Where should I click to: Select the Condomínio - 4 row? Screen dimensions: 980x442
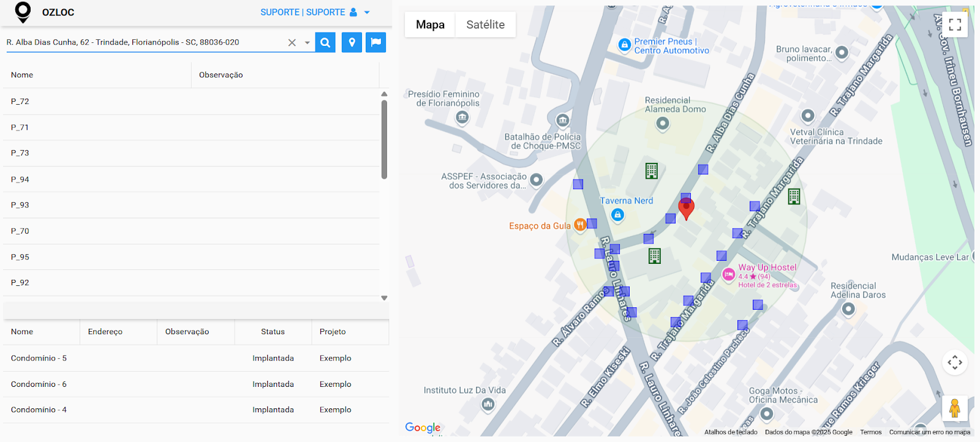point(196,410)
